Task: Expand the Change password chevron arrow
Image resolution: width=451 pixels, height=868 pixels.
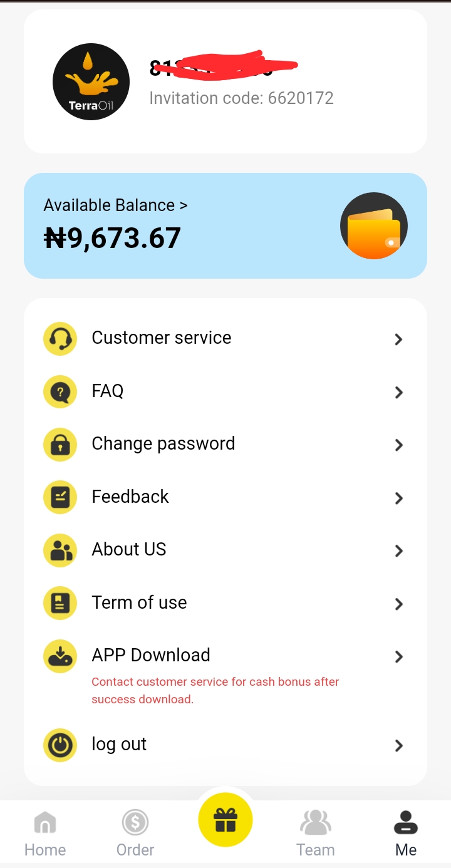Action: (x=398, y=445)
